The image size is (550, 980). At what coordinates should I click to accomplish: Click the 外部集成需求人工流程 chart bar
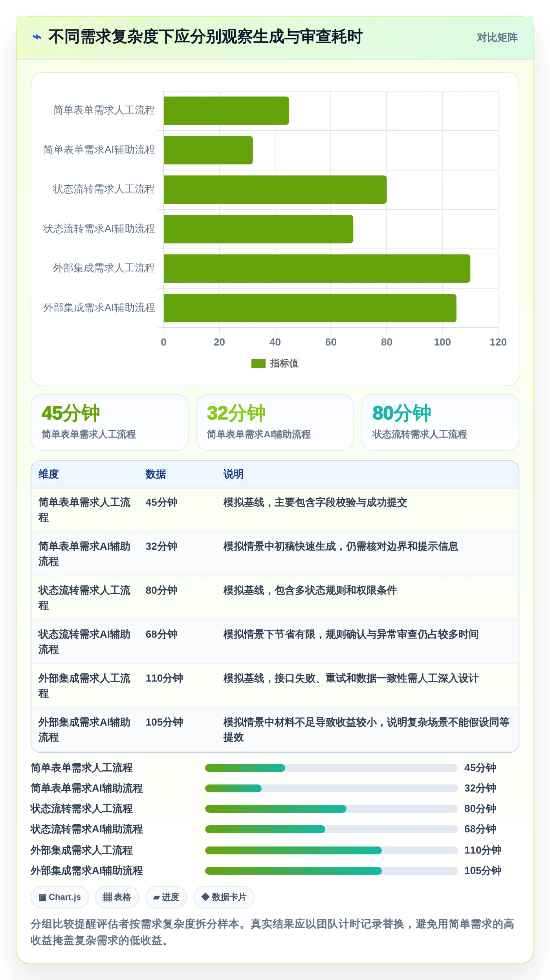[x=317, y=269]
